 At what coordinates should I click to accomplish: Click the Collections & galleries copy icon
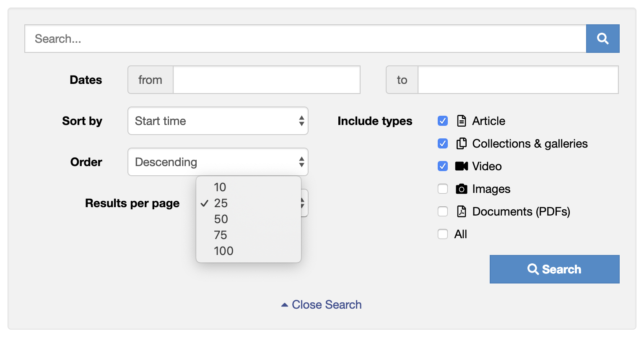coord(461,143)
